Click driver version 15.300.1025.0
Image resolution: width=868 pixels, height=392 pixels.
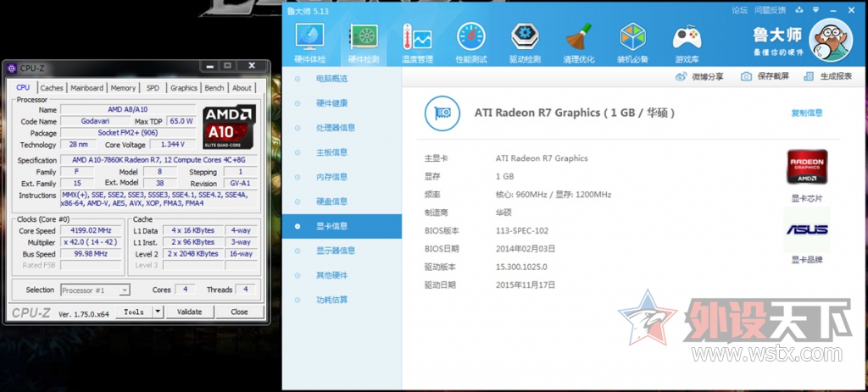[521, 267]
